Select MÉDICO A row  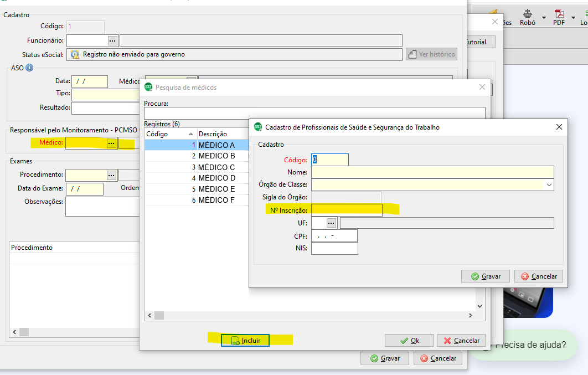click(x=197, y=145)
